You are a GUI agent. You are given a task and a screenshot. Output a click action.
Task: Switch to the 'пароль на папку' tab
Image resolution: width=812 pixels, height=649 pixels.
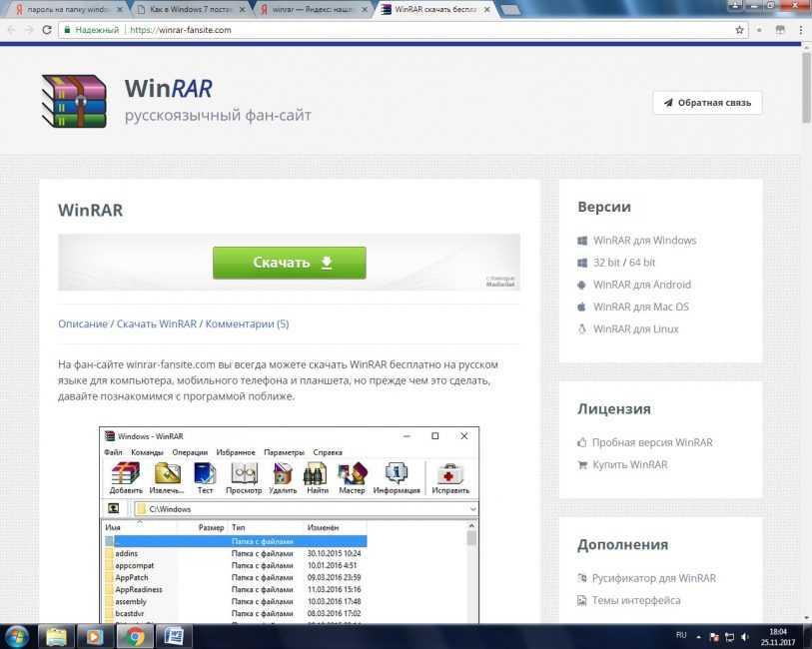[x=61, y=9]
